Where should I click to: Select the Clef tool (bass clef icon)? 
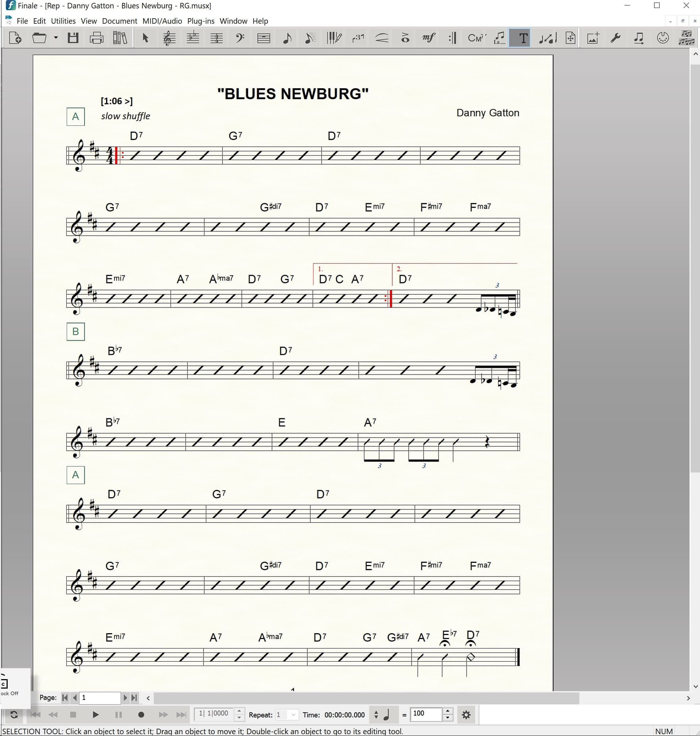pos(240,38)
